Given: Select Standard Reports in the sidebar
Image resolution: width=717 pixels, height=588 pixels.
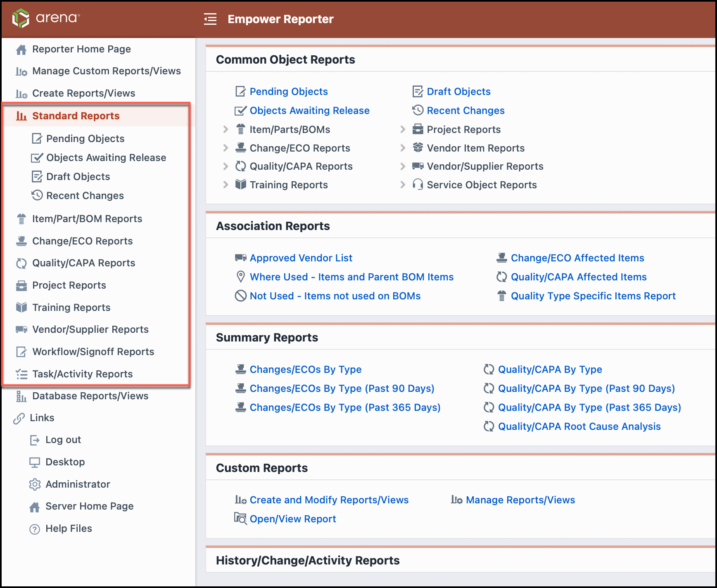Looking at the screenshot, I should (x=76, y=116).
